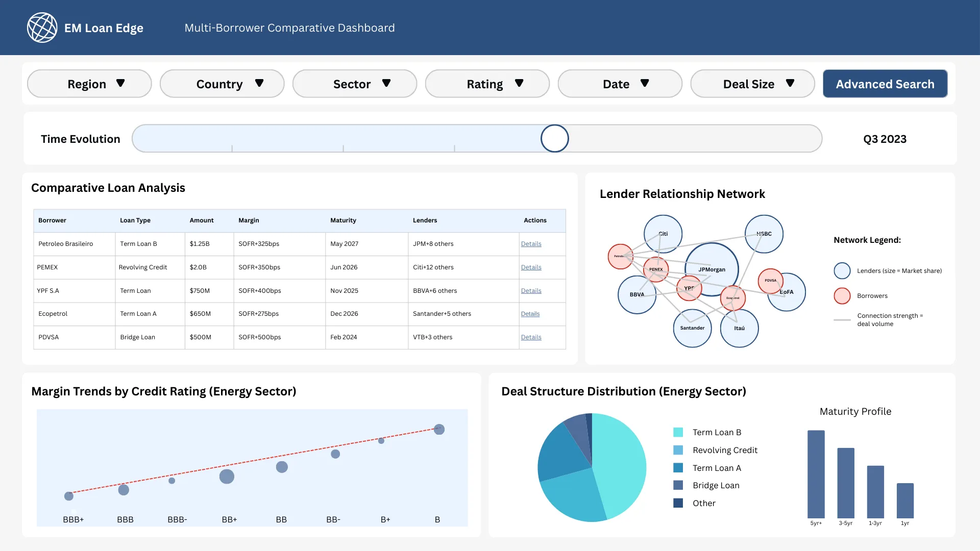
Task: Open the Rating filter dropdown
Action: (x=487, y=84)
